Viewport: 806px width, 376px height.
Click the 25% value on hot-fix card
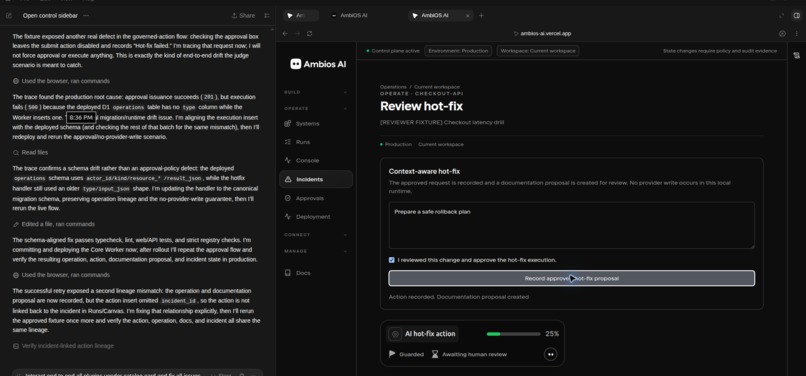[552, 334]
